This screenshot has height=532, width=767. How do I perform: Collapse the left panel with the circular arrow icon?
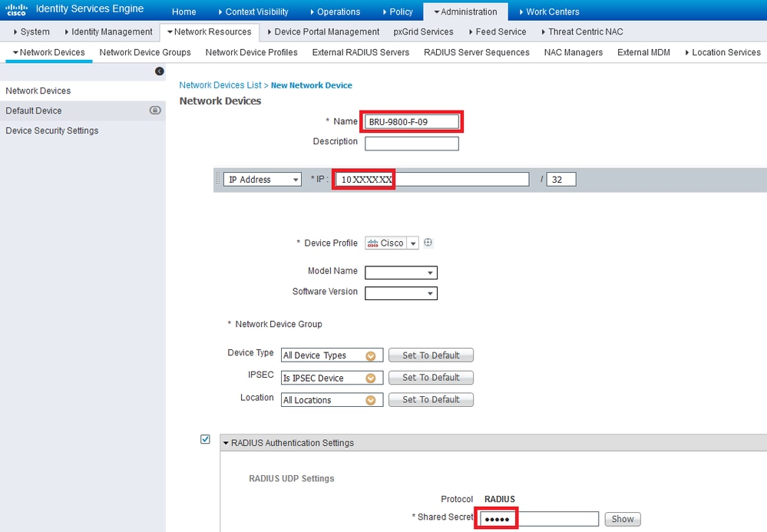[x=159, y=71]
